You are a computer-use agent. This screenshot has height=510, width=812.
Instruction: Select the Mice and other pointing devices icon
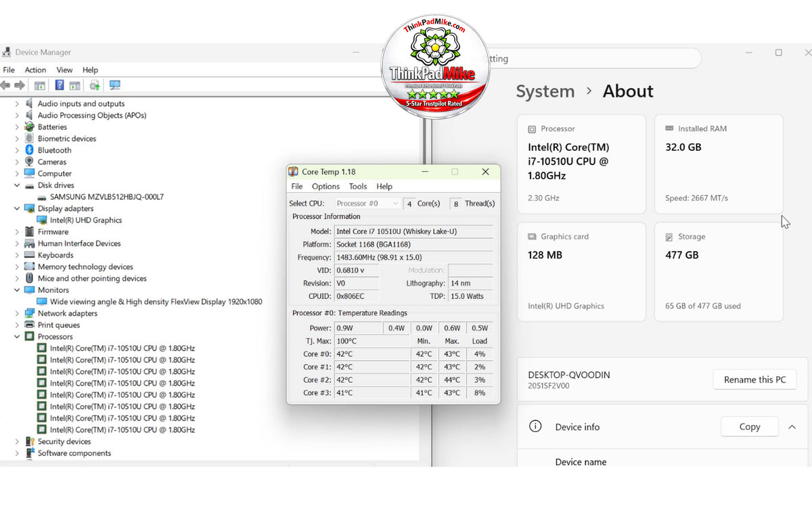tap(29, 278)
